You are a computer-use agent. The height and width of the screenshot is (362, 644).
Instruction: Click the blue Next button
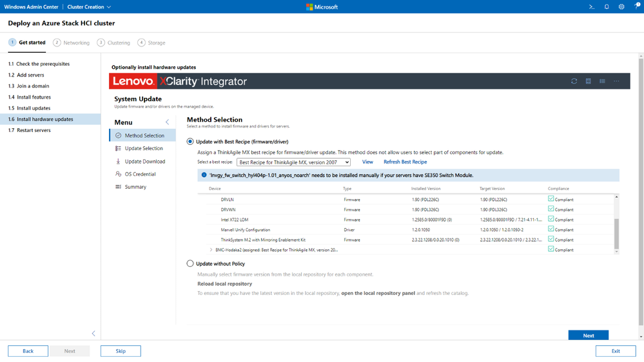click(588, 336)
